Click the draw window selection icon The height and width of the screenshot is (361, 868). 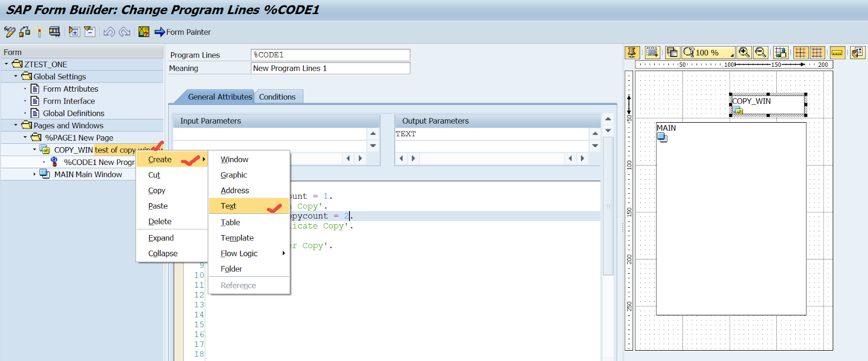[x=652, y=53]
